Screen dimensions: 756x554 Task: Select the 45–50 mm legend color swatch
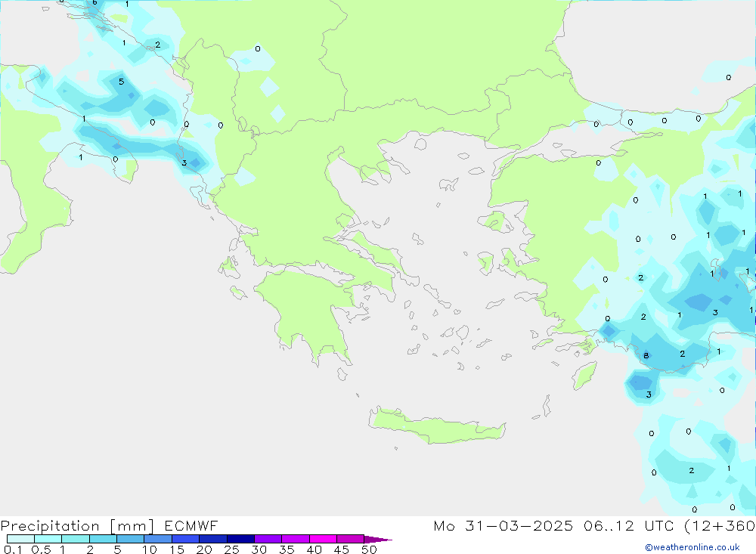click(350, 539)
